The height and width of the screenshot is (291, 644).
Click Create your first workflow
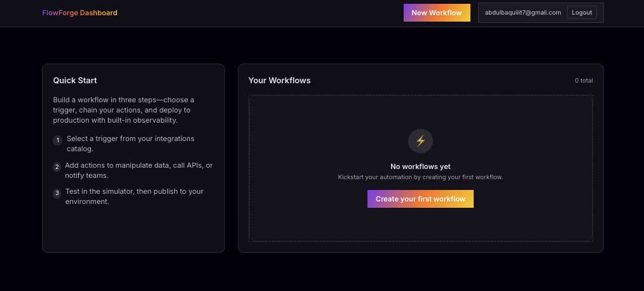[420, 199]
